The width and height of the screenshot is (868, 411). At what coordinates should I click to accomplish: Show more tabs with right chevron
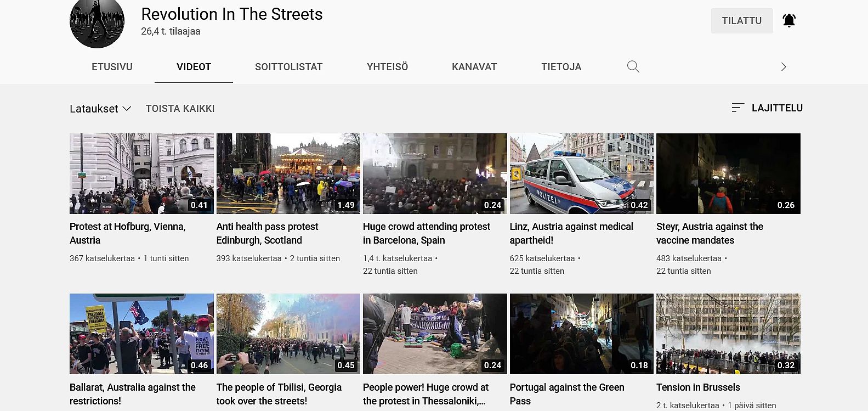(784, 67)
